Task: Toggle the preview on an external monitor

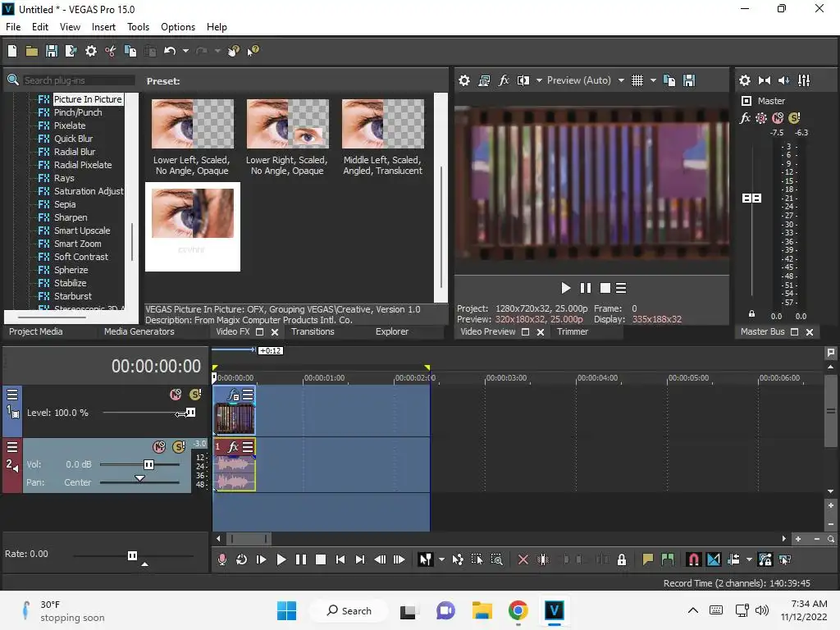Action: point(484,80)
